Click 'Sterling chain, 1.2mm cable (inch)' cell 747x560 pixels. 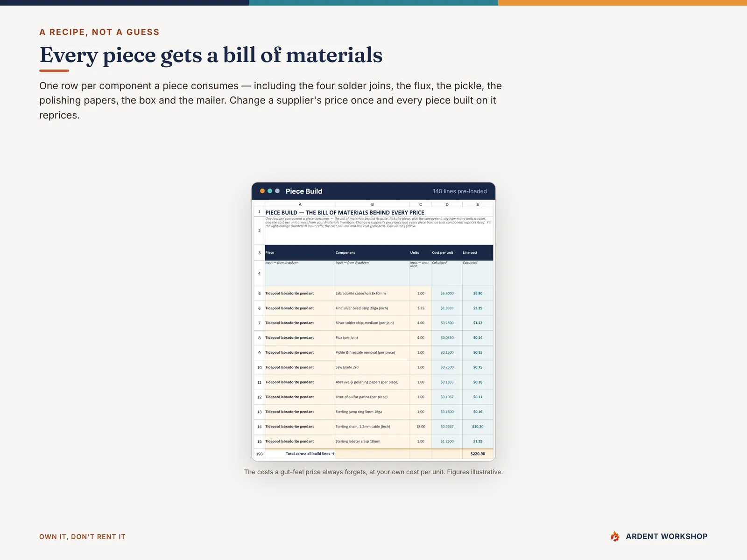(x=372, y=427)
